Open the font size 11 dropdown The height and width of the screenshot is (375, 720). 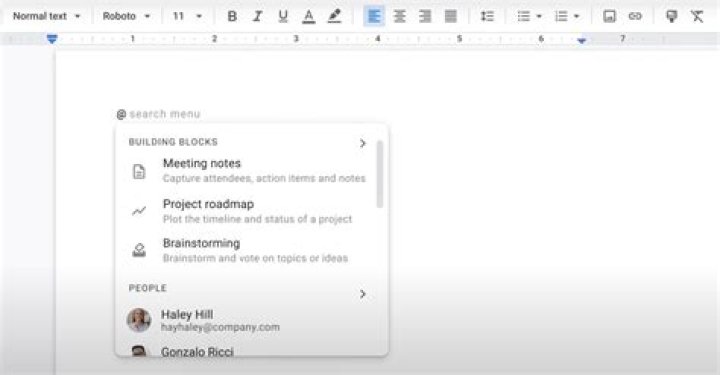(x=187, y=16)
